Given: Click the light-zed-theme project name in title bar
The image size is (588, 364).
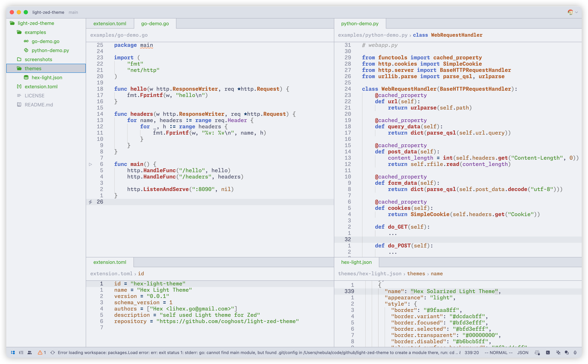Looking at the screenshot, I should (48, 12).
